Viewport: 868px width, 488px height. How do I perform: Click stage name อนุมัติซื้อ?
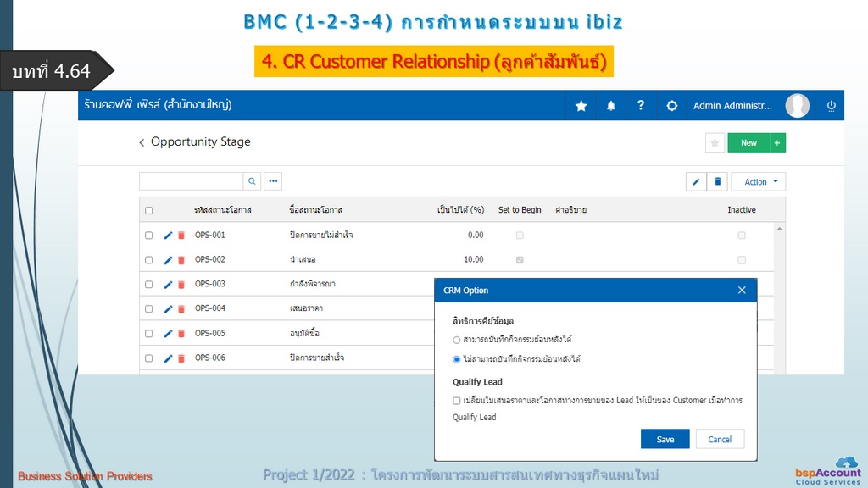click(x=304, y=333)
